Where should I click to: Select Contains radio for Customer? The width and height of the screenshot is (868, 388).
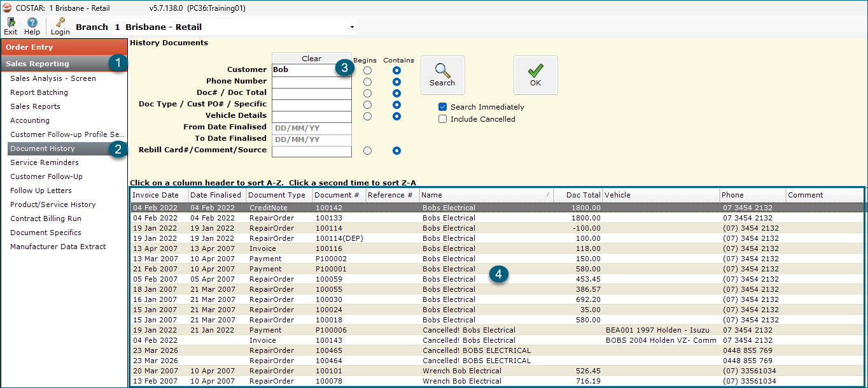click(x=397, y=70)
